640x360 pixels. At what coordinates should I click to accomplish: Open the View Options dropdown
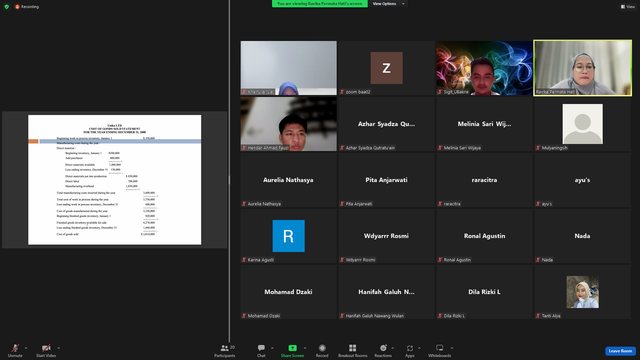pyautogui.click(x=389, y=4)
